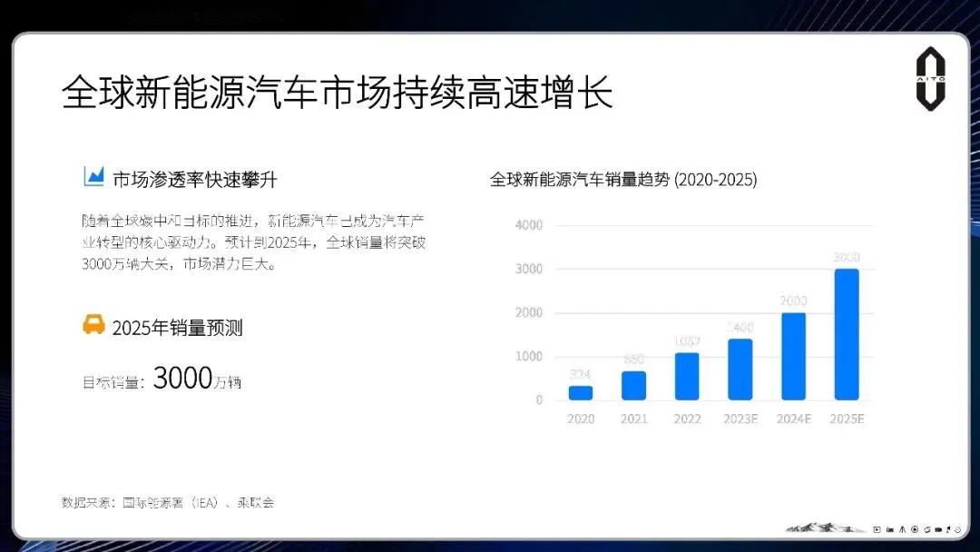This screenshot has width=980, height=552.
Task: Click the tallest 2025E bar in the chart
Action: click(x=847, y=336)
